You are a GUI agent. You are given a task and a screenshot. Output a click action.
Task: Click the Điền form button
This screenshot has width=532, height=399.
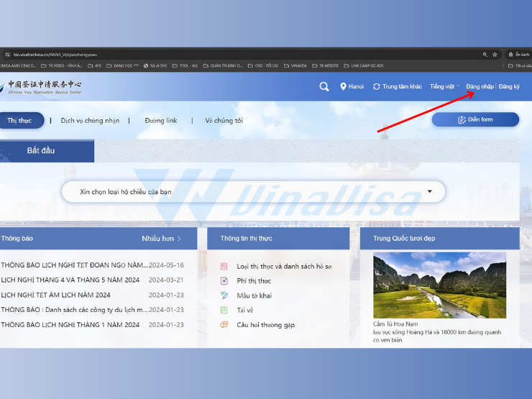pyautogui.click(x=475, y=119)
